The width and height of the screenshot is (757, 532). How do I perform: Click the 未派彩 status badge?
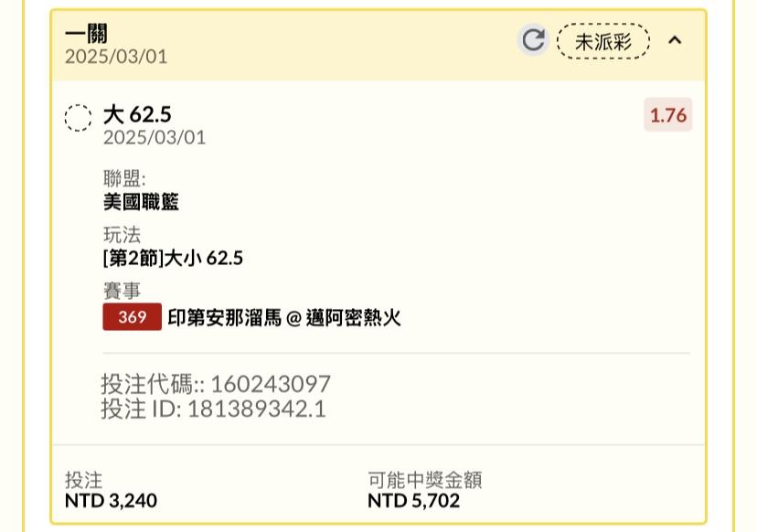(603, 41)
